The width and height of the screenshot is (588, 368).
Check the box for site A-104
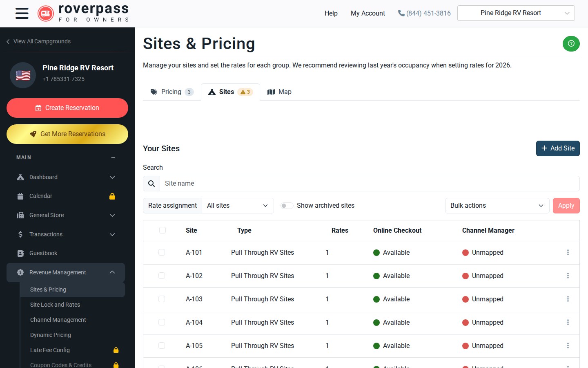click(x=162, y=323)
